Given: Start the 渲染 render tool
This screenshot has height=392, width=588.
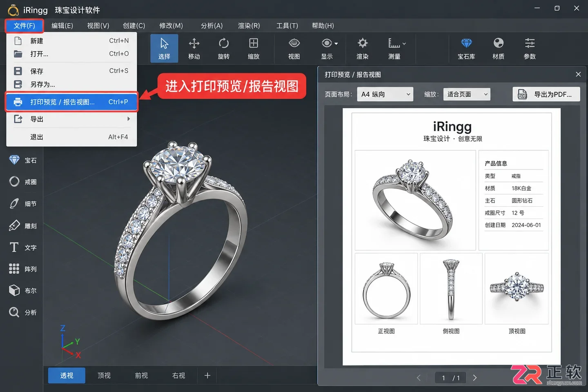Looking at the screenshot, I should [x=363, y=48].
